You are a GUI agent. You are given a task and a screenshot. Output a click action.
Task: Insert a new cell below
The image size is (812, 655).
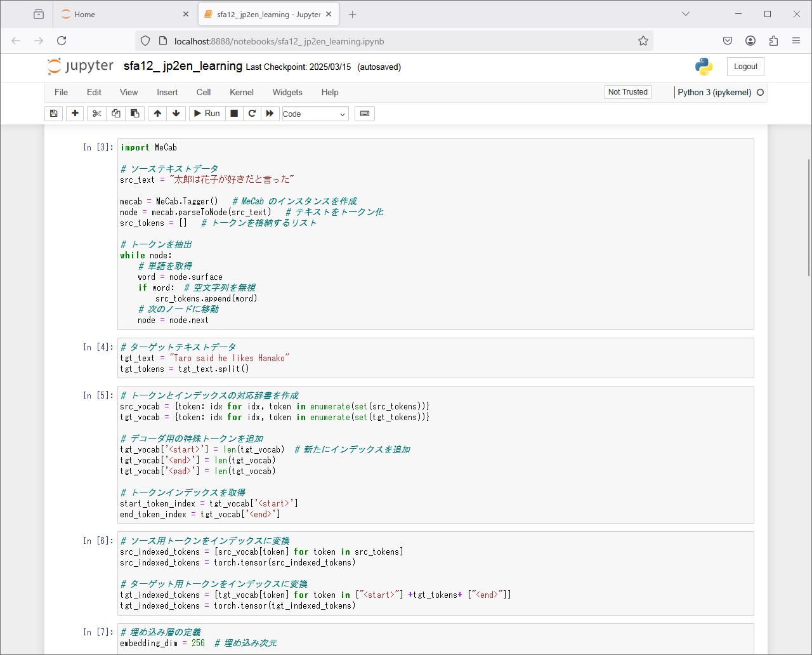tap(75, 114)
